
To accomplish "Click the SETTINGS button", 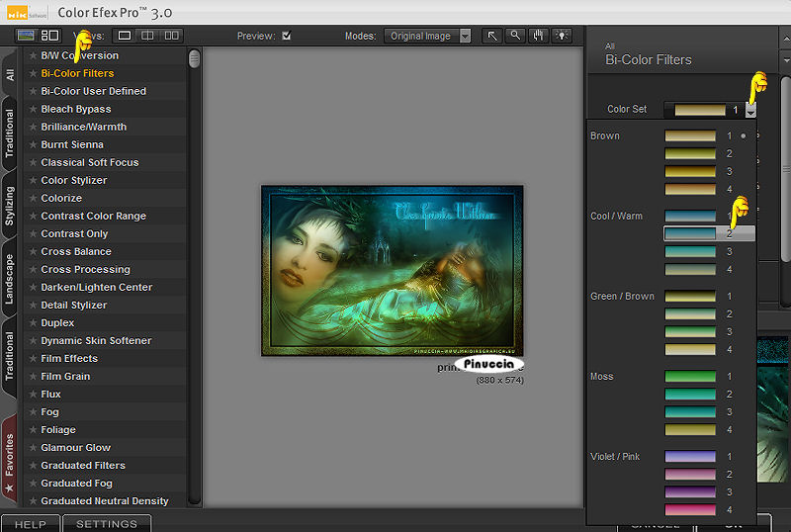I will click(107, 524).
